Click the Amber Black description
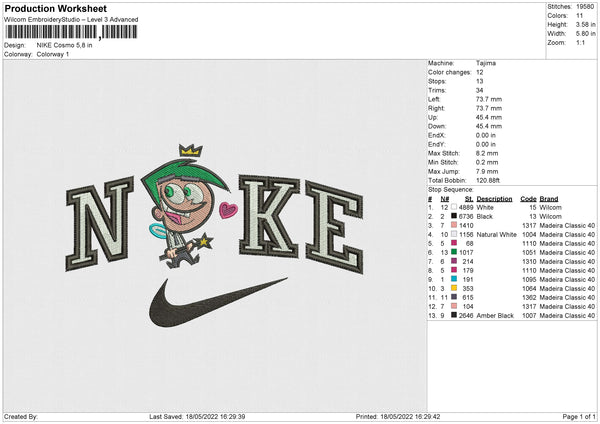 click(x=495, y=315)
